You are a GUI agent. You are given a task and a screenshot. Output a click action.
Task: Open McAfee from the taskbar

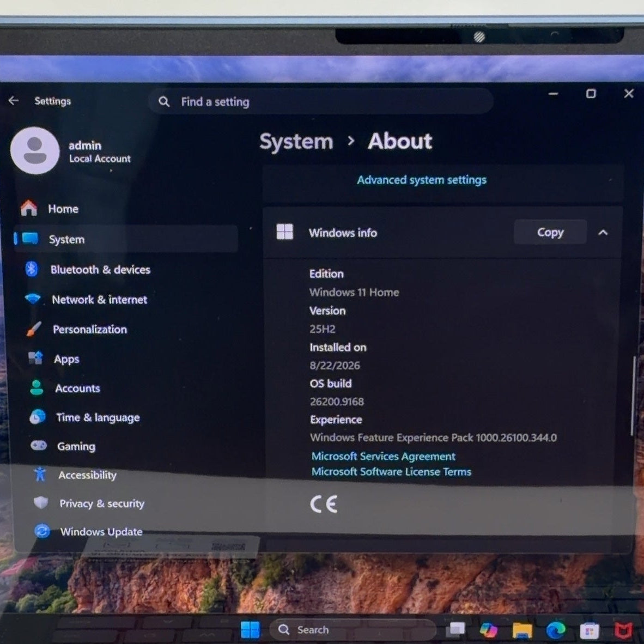coord(623,630)
